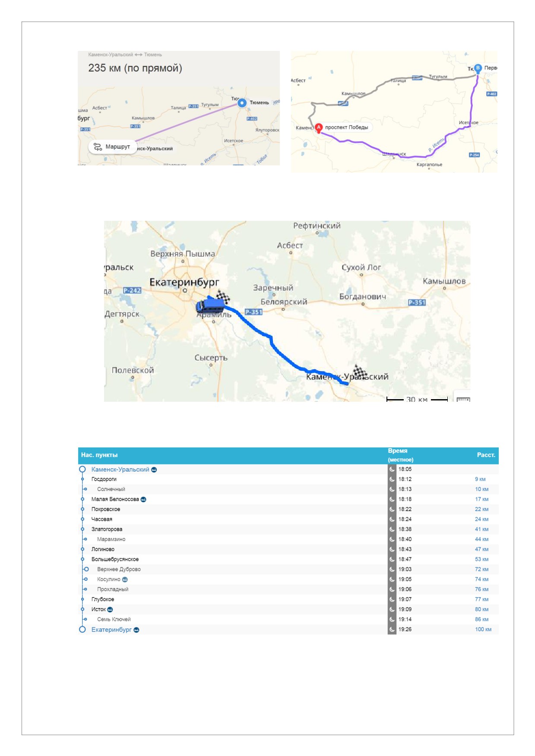The width and height of the screenshot is (535, 756).
Task: Select the Семь Ключей stop row
Action: tap(288, 619)
